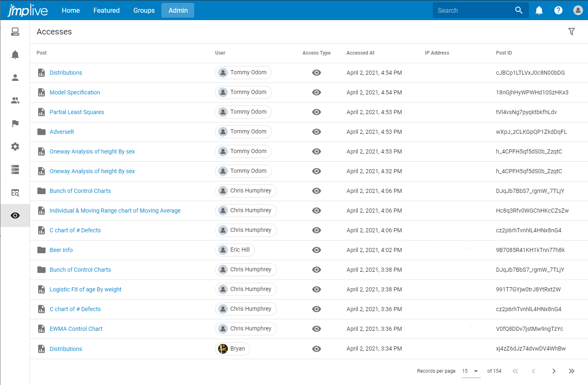588x385 pixels.
Task: Click the eye icon on Beer Info row
Action: (316, 250)
